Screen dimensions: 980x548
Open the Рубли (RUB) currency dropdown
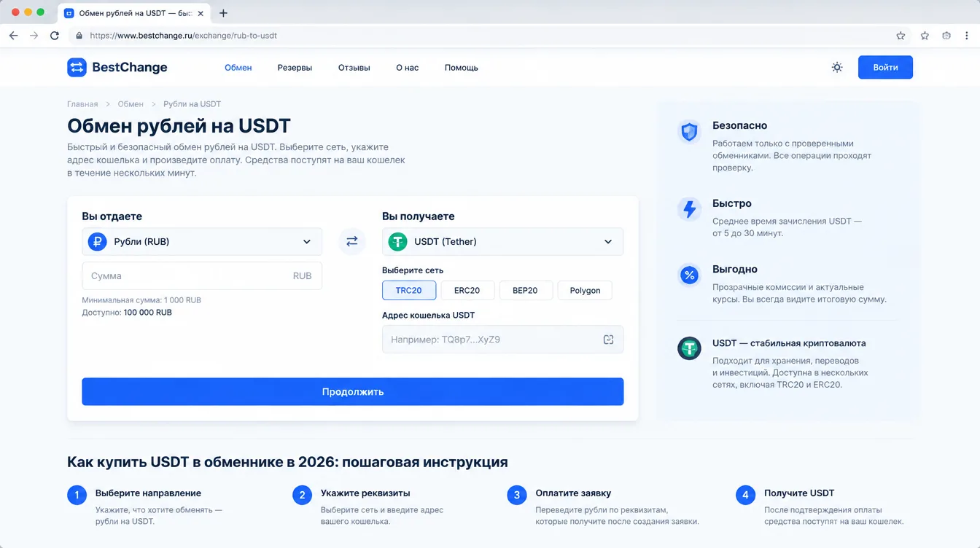[x=202, y=241]
